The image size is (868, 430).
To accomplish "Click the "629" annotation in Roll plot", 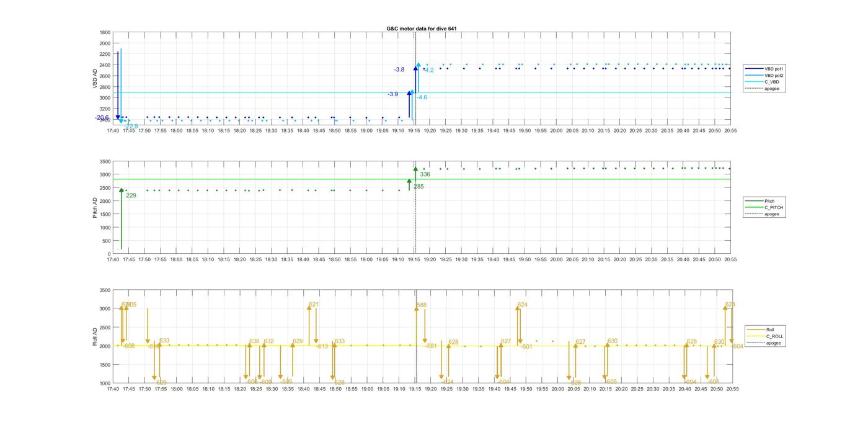I will 298,341.
